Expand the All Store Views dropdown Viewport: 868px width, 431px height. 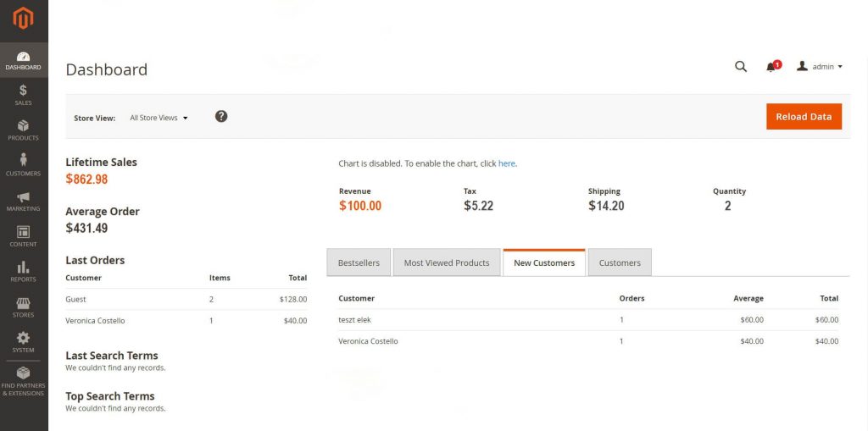pos(159,118)
